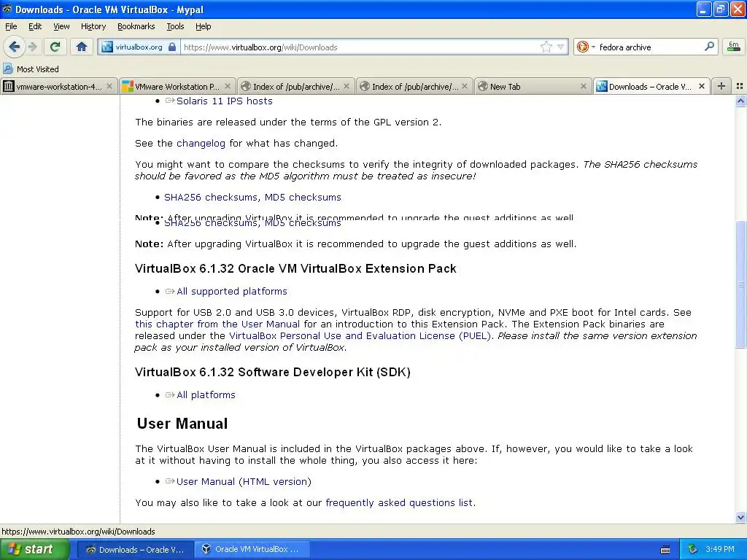Open the home page

coord(82,47)
